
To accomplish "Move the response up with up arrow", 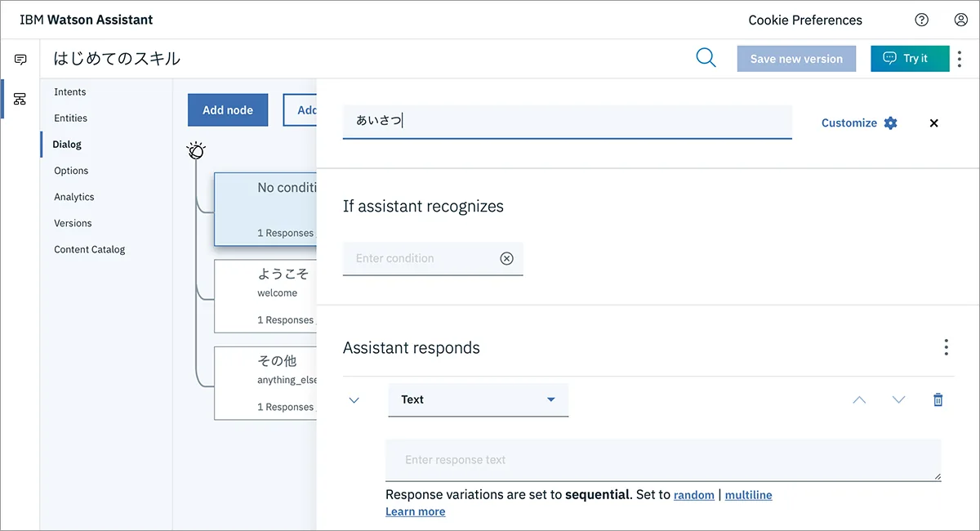I will tap(859, 399).
